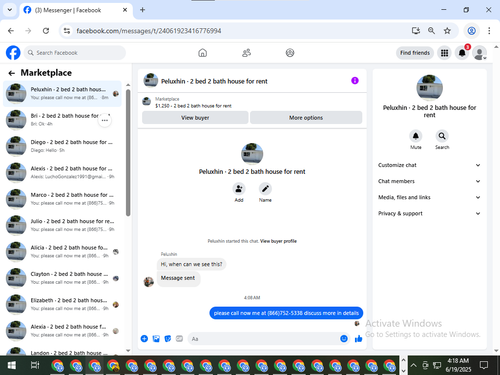
Task: Click the browser address bar URL
Action: 149,31
